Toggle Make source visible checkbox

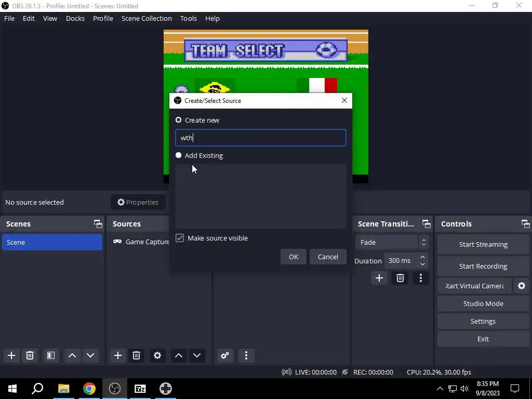click(x=180, y=238)
